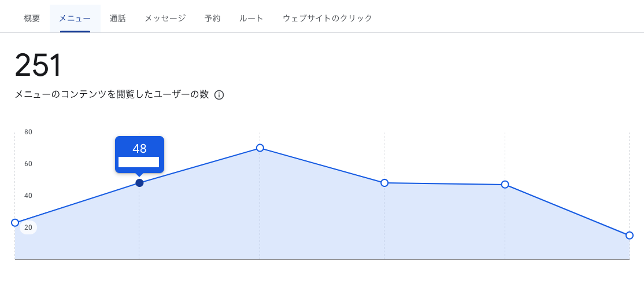Open the ウェブサイトのクリック tab
The height and width of the screenshot is (283, 644).
pos(327,18)
